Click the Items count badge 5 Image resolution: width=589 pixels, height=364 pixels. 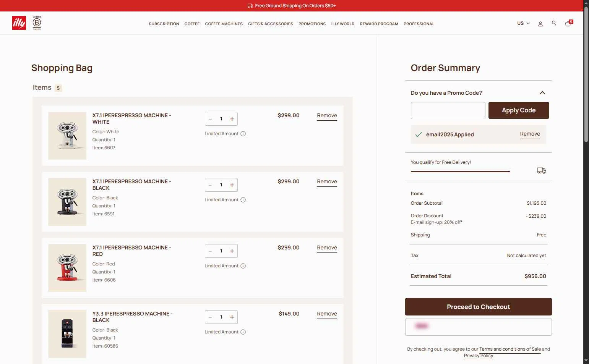pos(58,88)
